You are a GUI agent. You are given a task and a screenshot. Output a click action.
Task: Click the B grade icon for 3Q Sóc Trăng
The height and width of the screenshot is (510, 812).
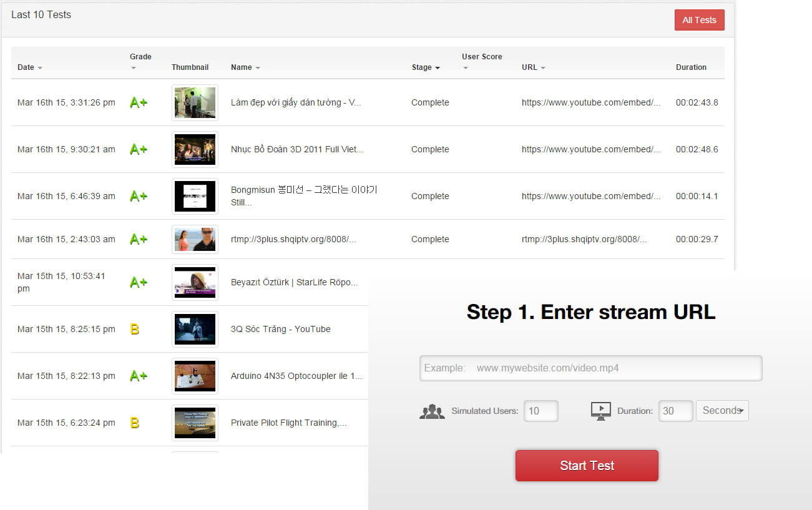click(134, 329)
